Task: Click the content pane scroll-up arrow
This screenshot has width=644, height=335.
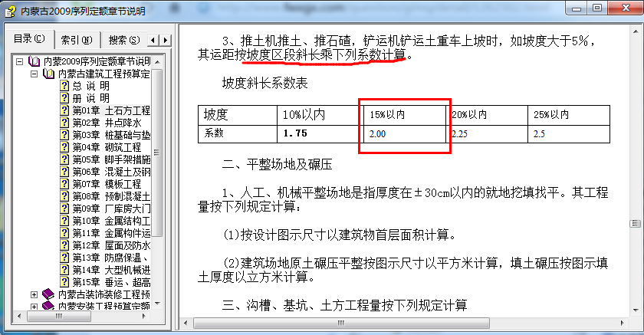Action: click(636, 31)
